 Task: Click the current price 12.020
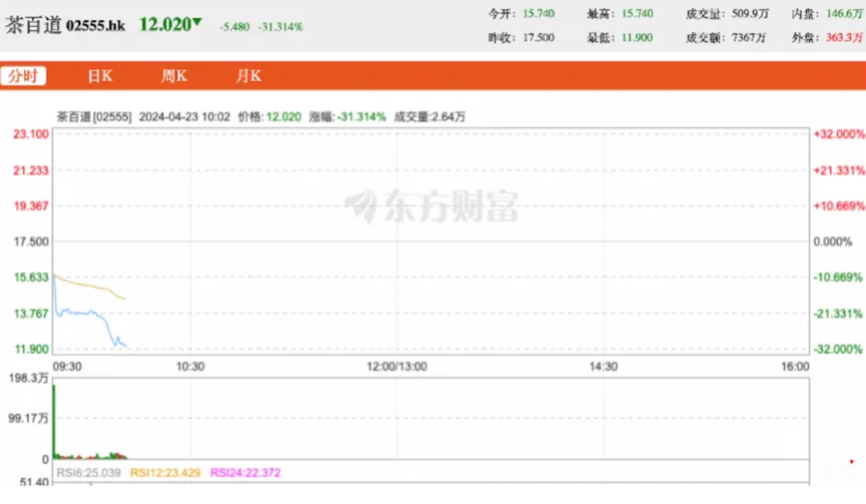pos(165,24)
